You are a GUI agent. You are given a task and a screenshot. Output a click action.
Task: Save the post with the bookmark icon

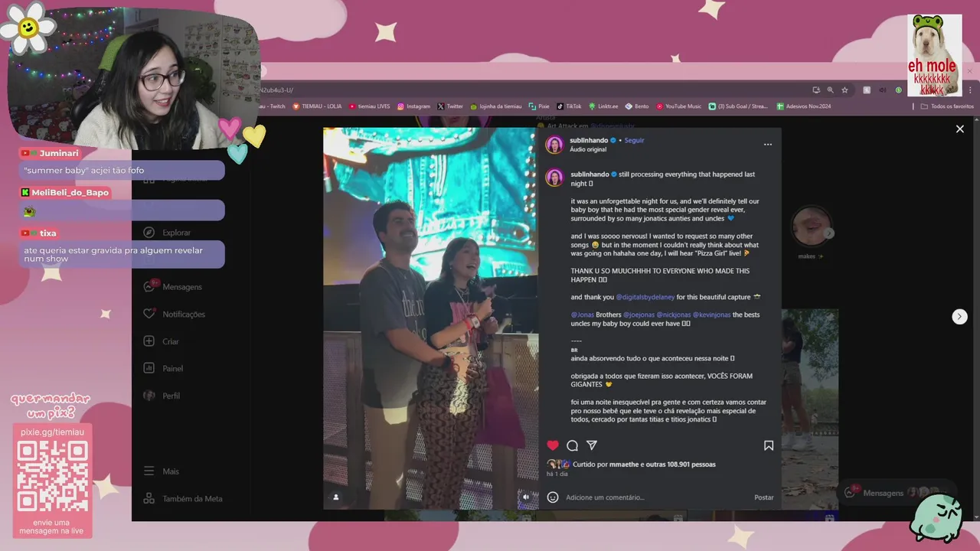point(769,445)
